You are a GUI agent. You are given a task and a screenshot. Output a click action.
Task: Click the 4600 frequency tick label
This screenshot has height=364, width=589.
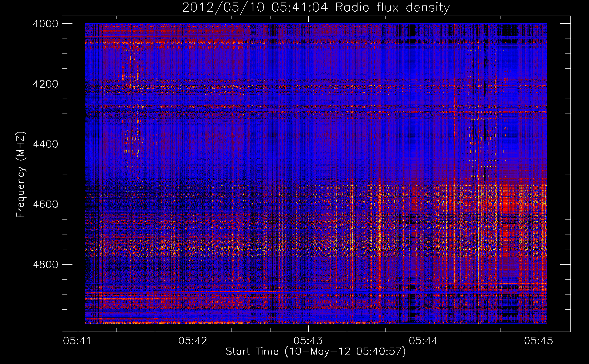tap(46, 204)
